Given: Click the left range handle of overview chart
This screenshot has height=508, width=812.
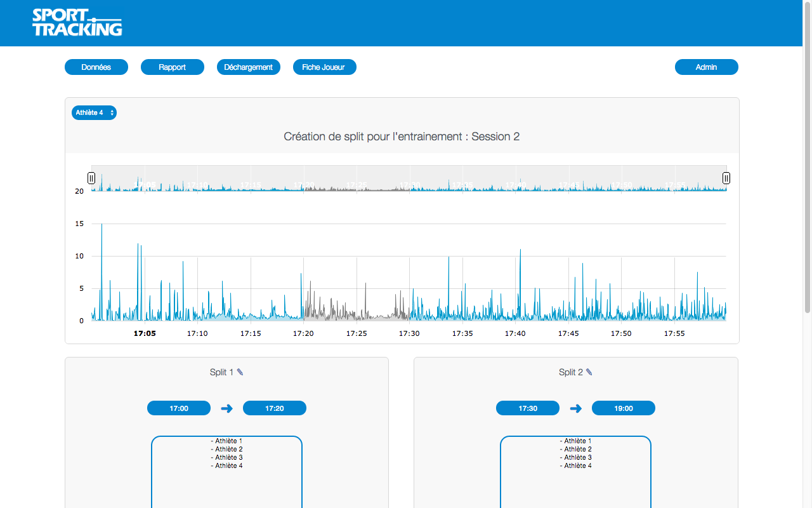Looking at the screenshot, I should pyautogui.click(x=91, y=178).
